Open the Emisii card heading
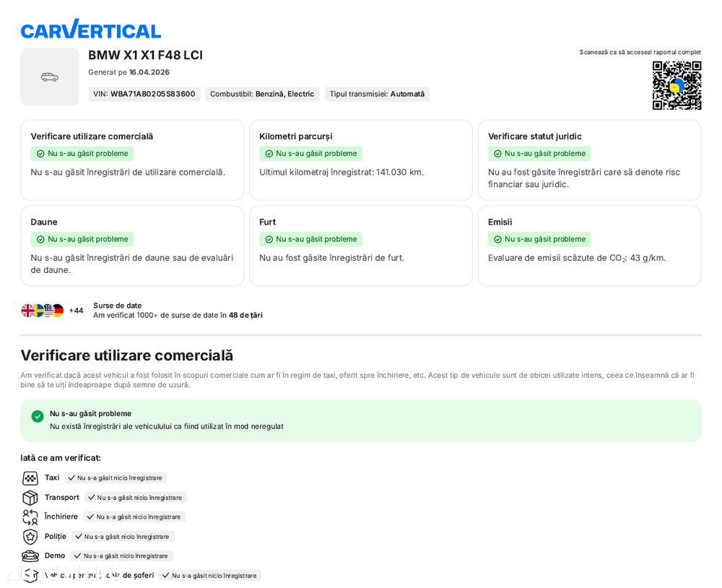The width and height of the screenshot is (722, 588). click(500, 222)
